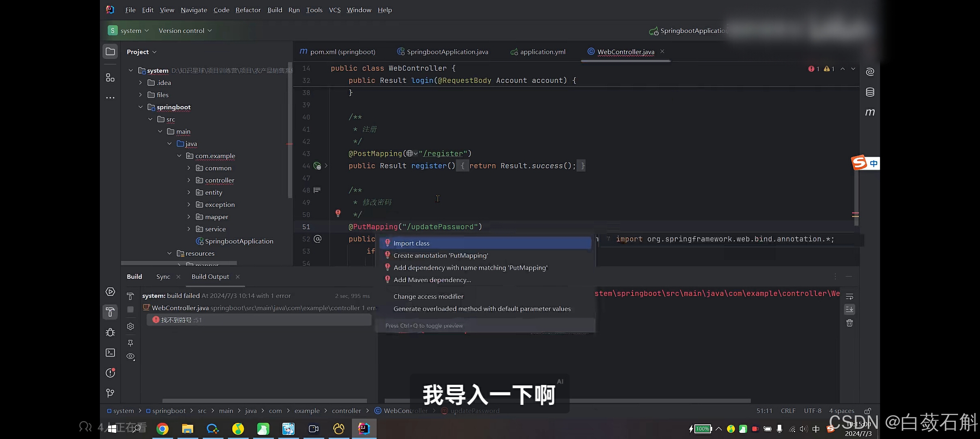Open the Refactor menu

pyautogui.click(x=248, y=10)
